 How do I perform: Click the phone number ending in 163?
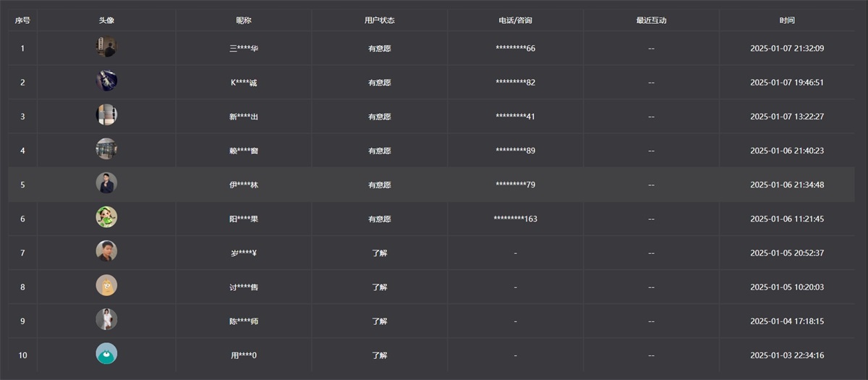pyautogui.click(x=515, y=219)
